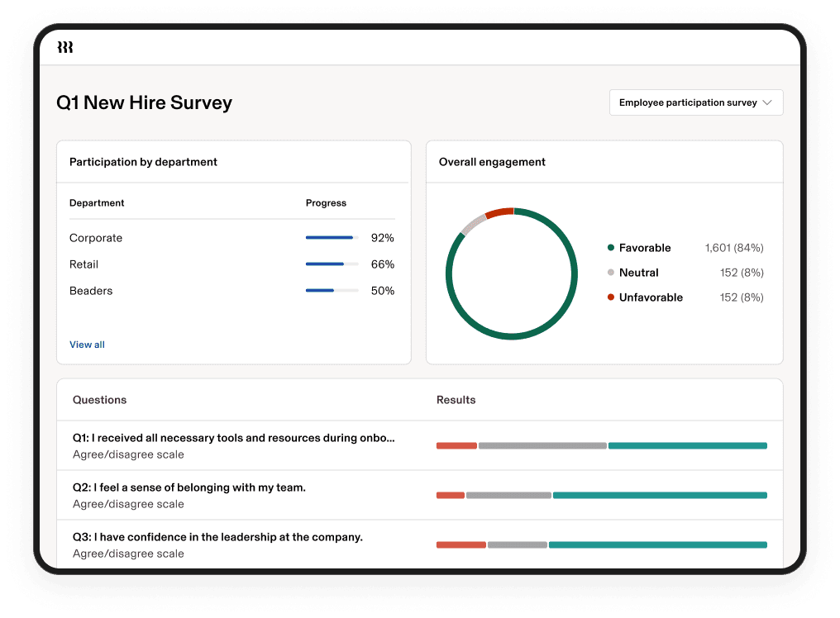
Task: Click the red Unfavorable legend dot
Action: 611,297
